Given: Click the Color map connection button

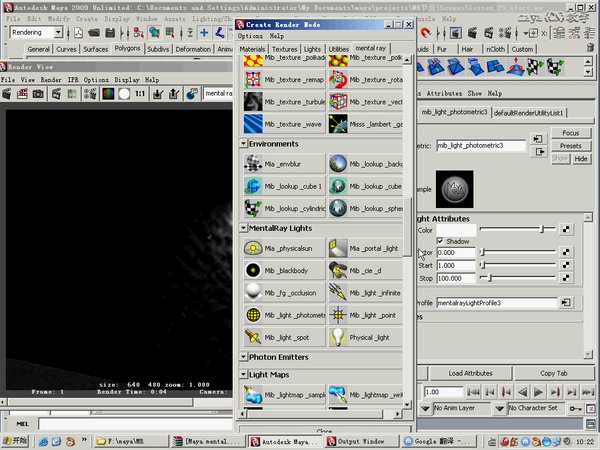Looking at the screenshot, I should 566,229.
